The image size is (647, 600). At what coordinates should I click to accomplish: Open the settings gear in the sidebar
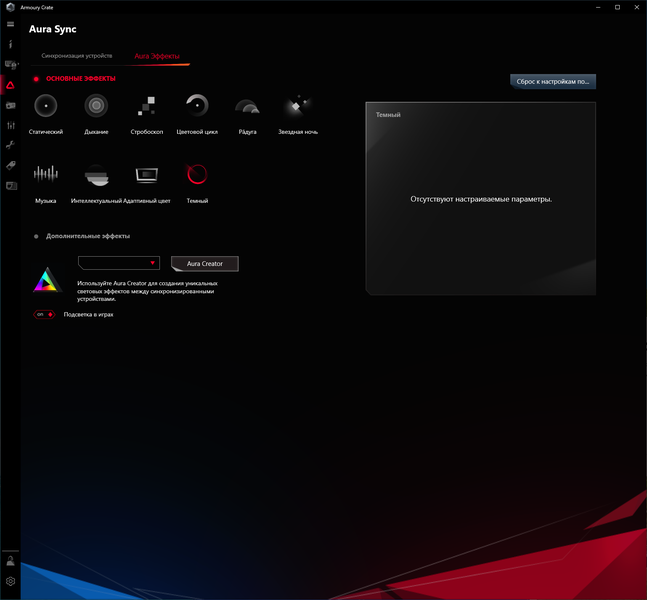10,581
